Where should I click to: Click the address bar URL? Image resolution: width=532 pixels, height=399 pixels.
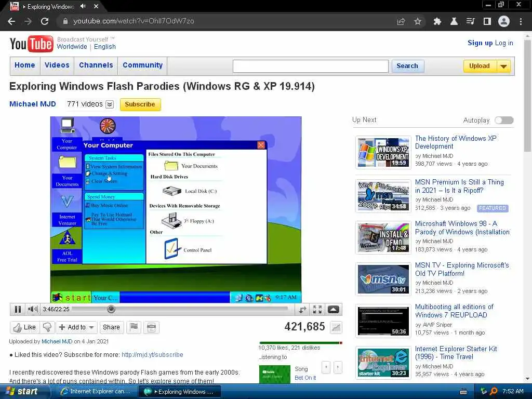point(134,21)
